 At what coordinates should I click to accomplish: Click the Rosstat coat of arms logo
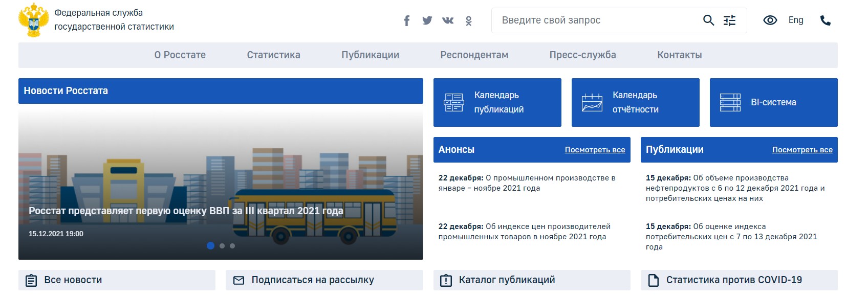[x=33, y=20]
